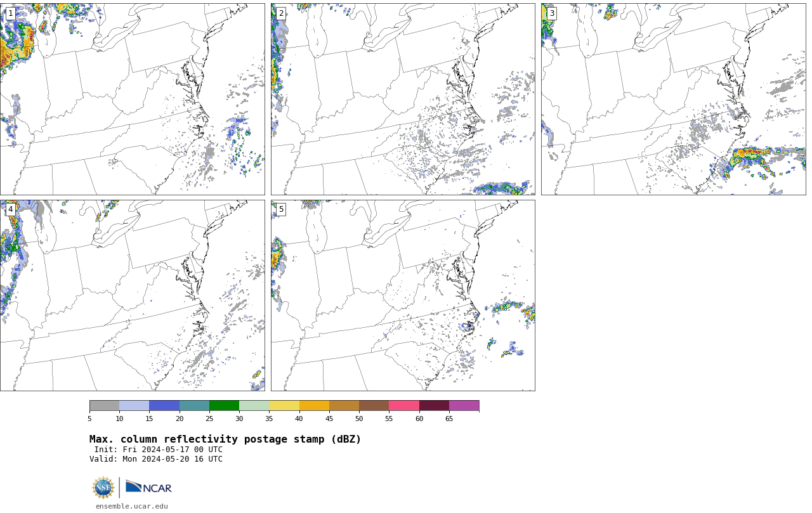Viewport: 812px width, 513px height.
Task: Click the purple 65+ dBZ swatch
Action: click(x=464, y=406)
